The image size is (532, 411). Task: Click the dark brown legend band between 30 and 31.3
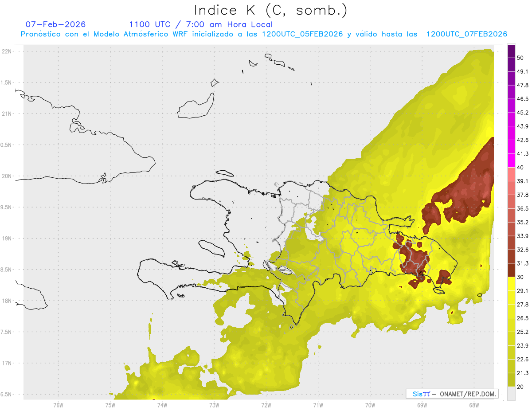pos(511,270)
